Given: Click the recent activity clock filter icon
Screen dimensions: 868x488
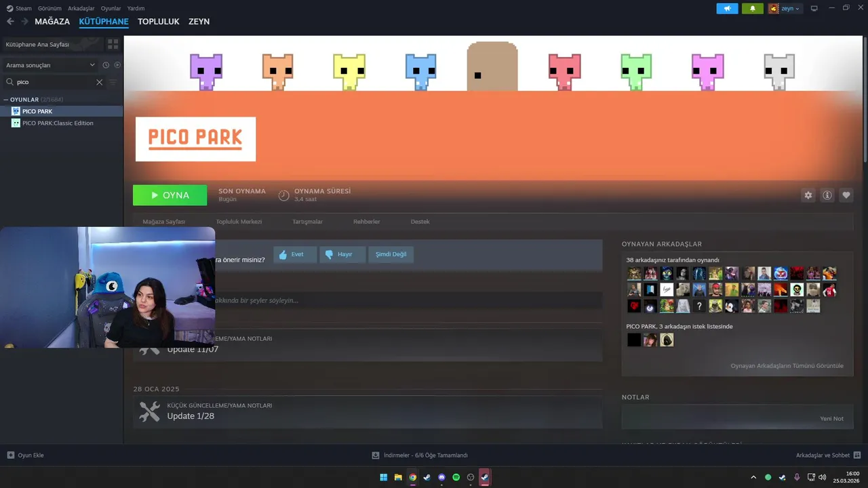Looking at the screenshot, I should pyautogui.click(x=106, y=65).
